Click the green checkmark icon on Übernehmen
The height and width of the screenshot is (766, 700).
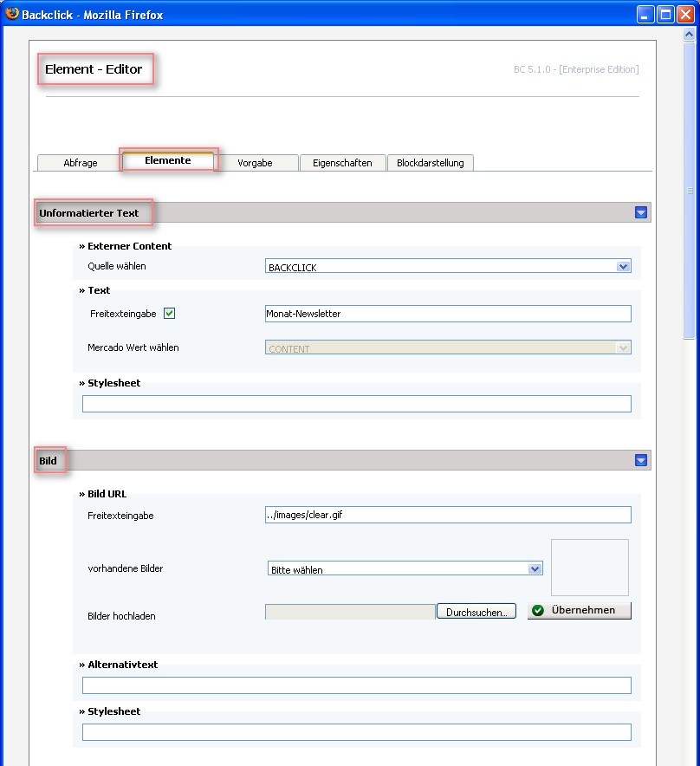tap(538, 610)
